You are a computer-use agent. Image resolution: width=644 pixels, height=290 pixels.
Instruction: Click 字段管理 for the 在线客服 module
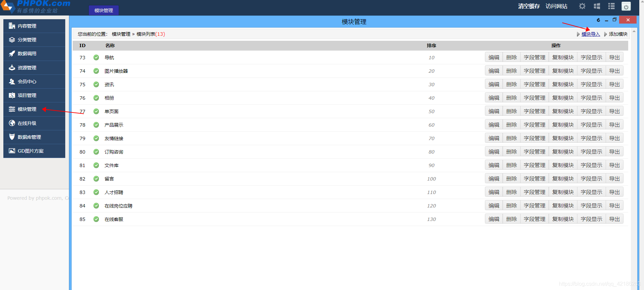pyautogui.click(x=534, y=219)
